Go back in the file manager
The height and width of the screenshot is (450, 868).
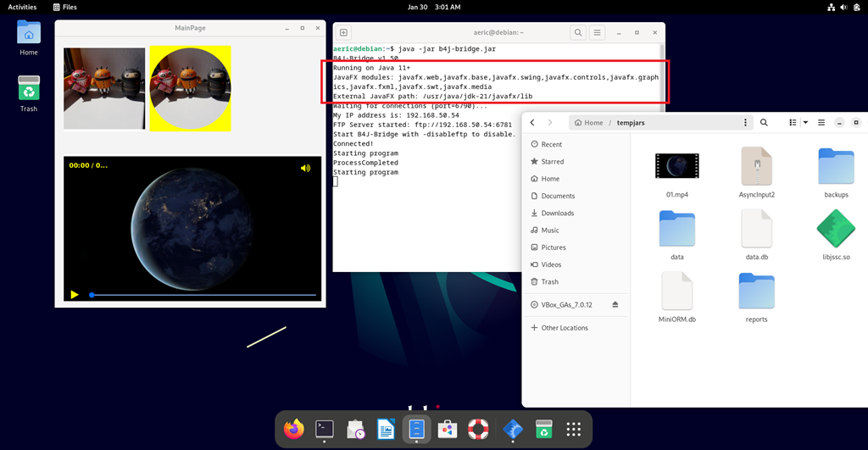(x=532, y=123)
